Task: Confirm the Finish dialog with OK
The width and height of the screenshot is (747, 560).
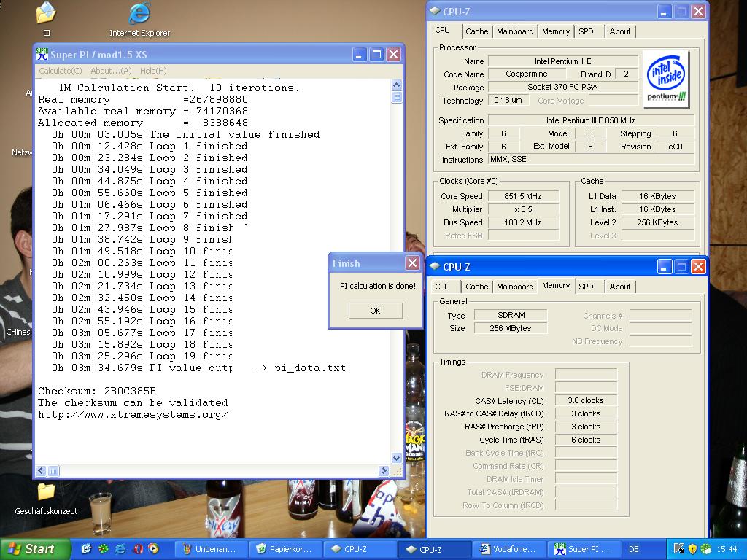Action: pos(376,311)
